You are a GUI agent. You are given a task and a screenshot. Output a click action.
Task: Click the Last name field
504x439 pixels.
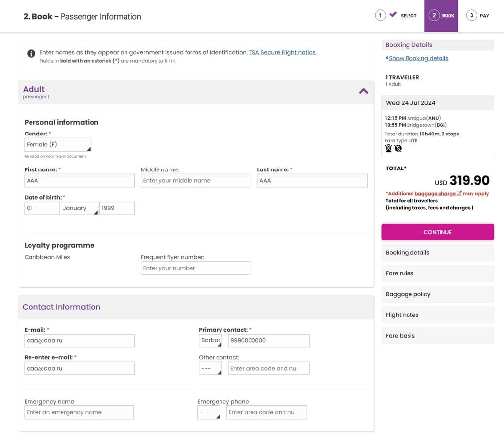pos(312,180)
